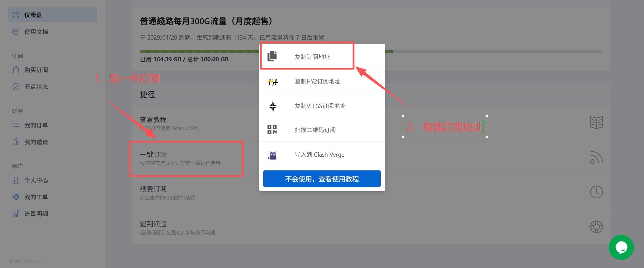Viewport: 644px width, 268px height.
Task: Click the clock icon for 续费订阅
Action: [596, 192]
